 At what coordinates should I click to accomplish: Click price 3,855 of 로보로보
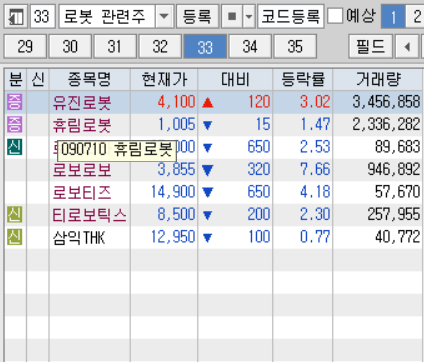[x=176, y=169]
